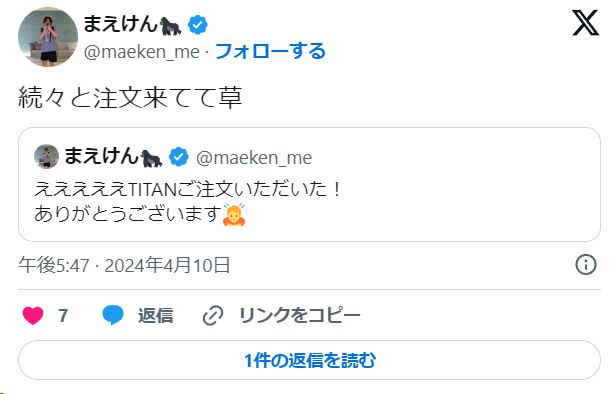Click the まえけん display name in the header
612x394 pixels.
click(x=120, y=24)
